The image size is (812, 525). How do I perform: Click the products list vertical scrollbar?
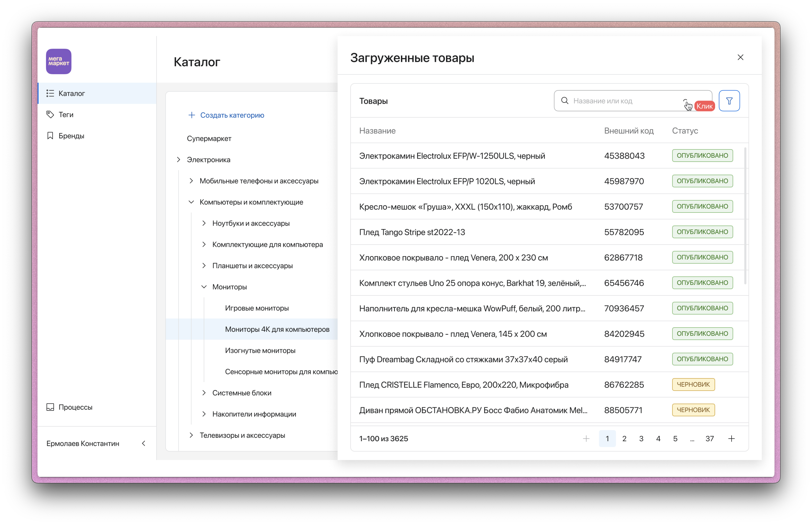pyautogui.click(x=745, y=215)
